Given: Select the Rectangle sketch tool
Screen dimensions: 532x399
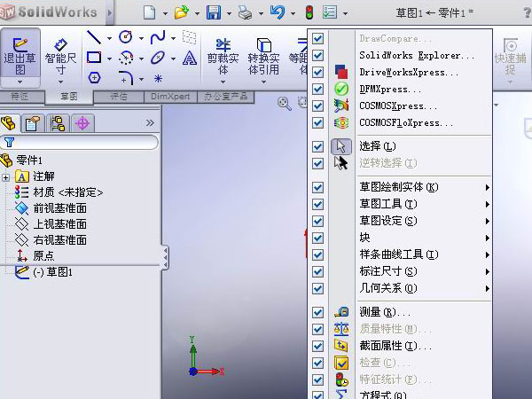Looking at the screenshot, I should 94,58.
